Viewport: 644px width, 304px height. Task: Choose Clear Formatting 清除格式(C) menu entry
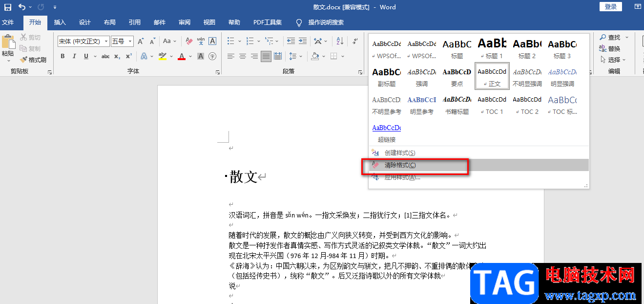tap(479, 165)
